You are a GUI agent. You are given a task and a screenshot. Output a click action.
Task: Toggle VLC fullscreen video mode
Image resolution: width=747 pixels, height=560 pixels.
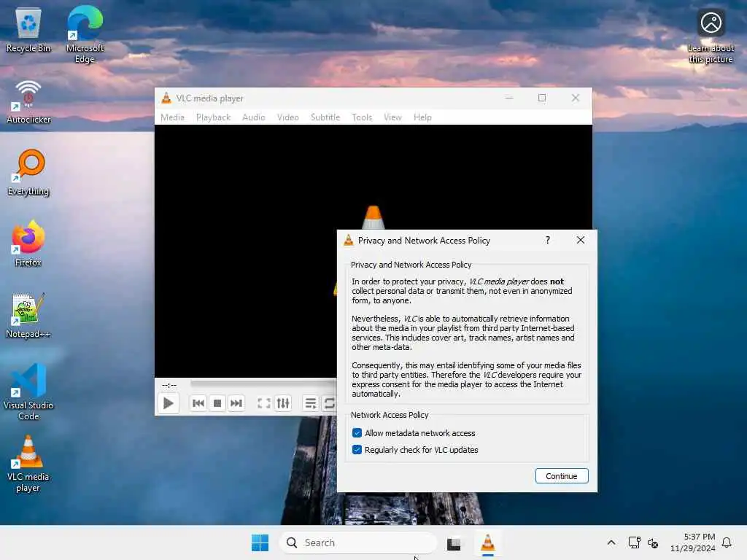(264, 403)
